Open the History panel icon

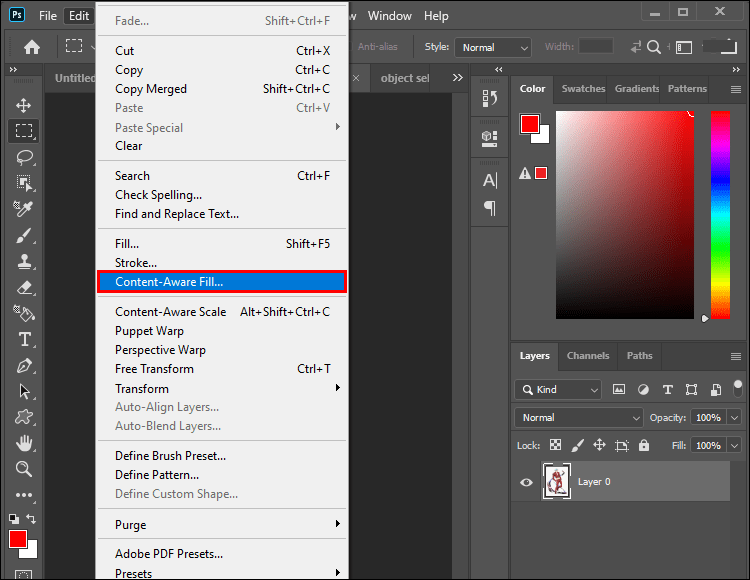[x=490, y=98]
